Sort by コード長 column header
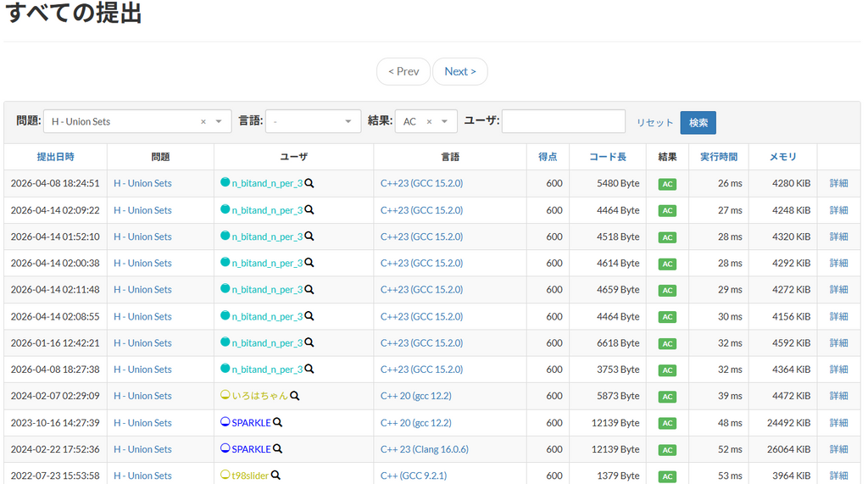This screenshot has width=868, height=484. pos(608,157)
